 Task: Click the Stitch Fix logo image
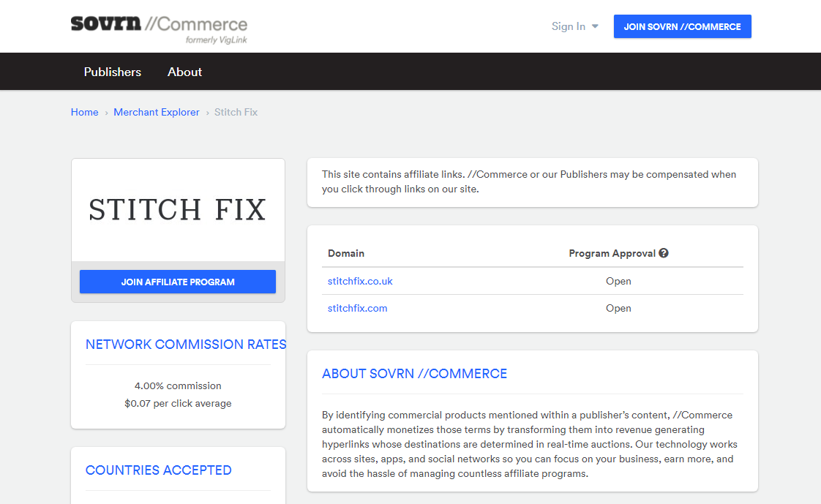[178, 209]
